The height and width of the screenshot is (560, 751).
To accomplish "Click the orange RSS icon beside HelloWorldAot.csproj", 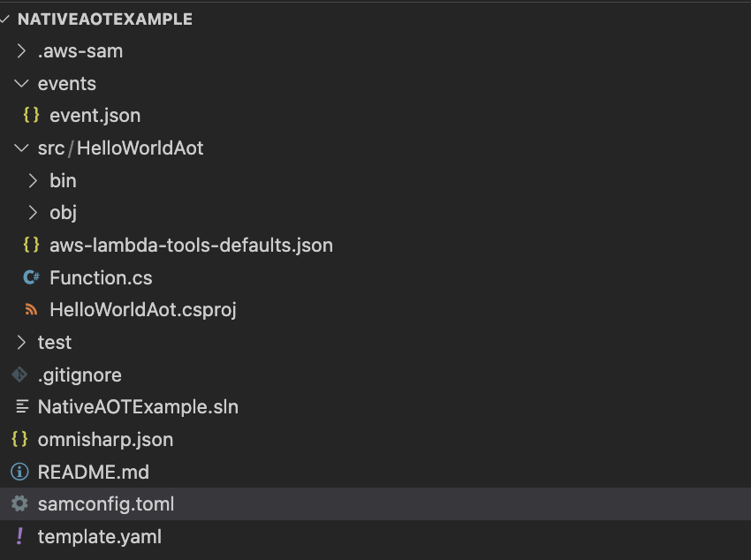I will pos(32,310).
